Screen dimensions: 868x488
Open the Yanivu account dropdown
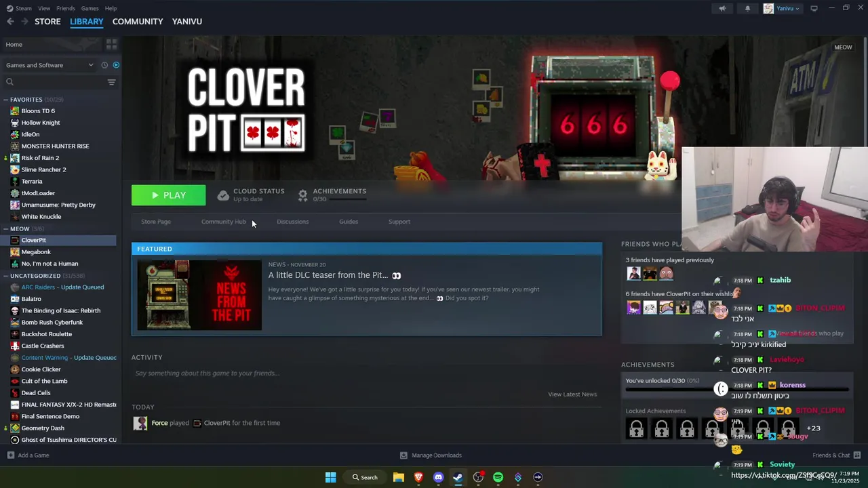point(783,8)
